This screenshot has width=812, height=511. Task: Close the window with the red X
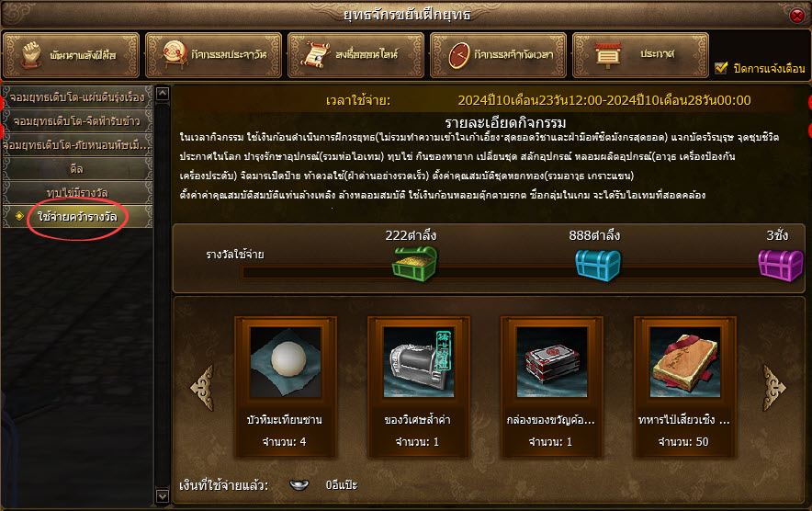point(797,16)
